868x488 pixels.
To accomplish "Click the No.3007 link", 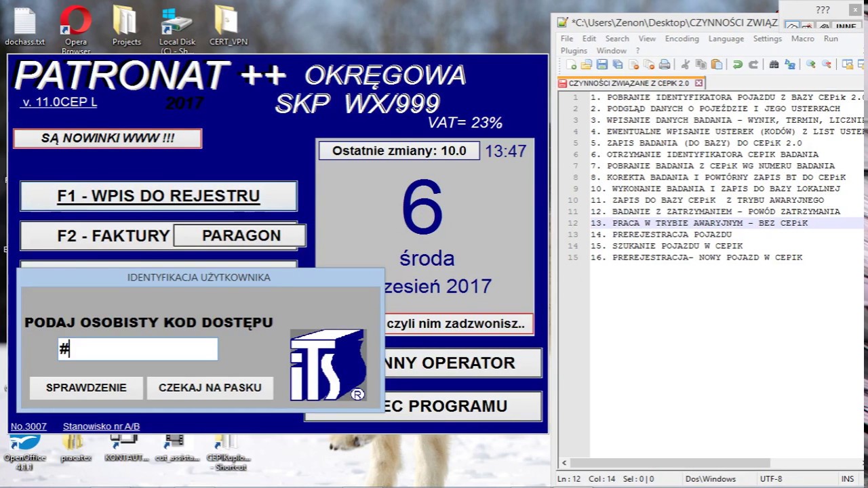I will [x=28, y=426].
